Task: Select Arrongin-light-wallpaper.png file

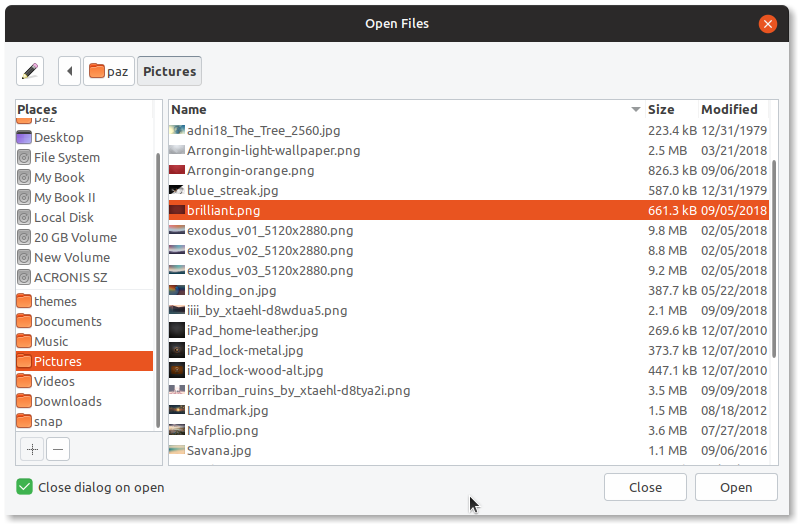Action: coord(468,151)
